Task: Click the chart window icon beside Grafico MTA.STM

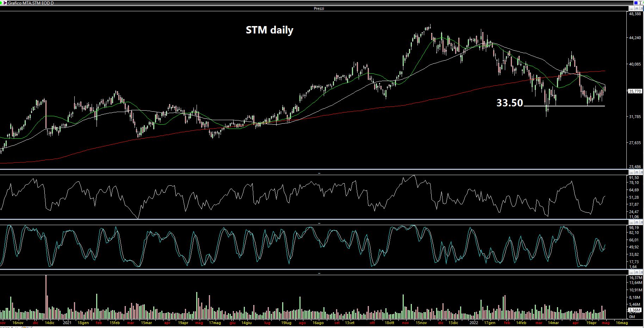Action: (5, 3)
